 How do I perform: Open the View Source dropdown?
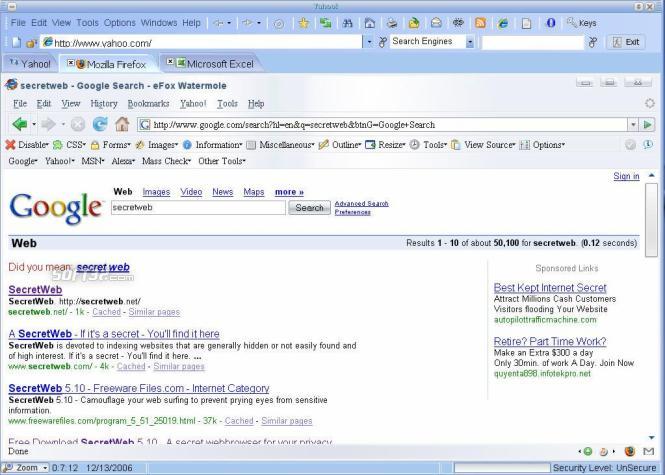click(483, 145)
